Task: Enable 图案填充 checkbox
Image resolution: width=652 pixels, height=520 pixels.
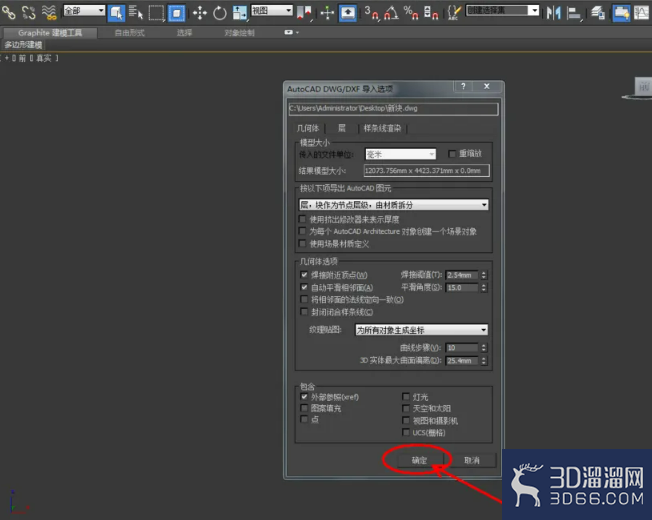Action: coord(304,409)
